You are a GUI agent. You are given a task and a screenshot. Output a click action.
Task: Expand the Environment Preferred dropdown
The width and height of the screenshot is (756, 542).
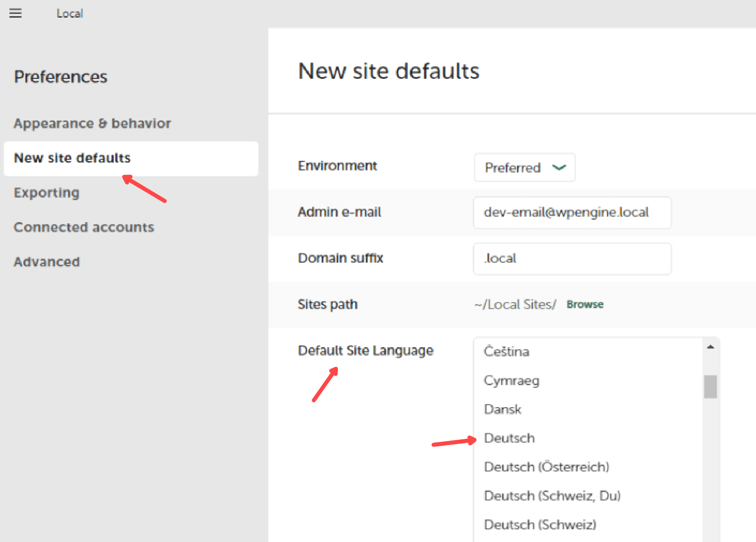524,167
